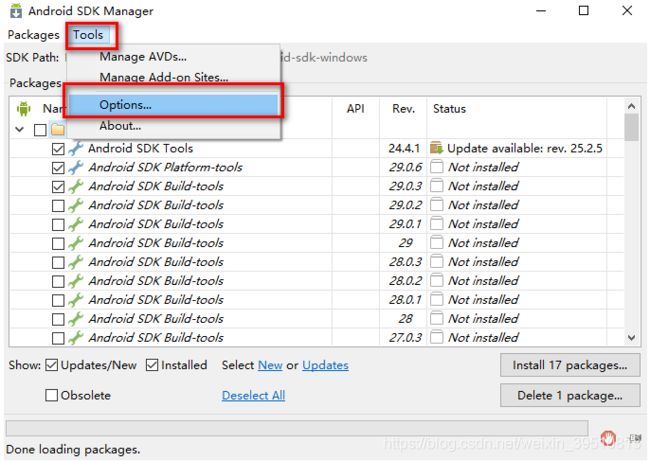Viewport: 650px width, 461px height.
Task: Click the Updates link
Action: click(325, 365)
